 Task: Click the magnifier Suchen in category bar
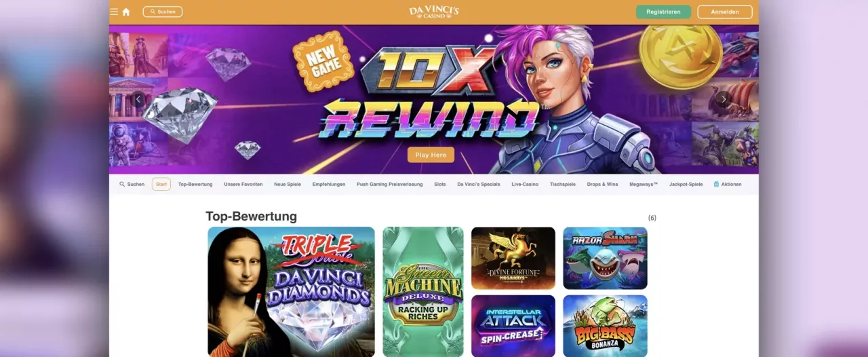[x=132, y=184]
